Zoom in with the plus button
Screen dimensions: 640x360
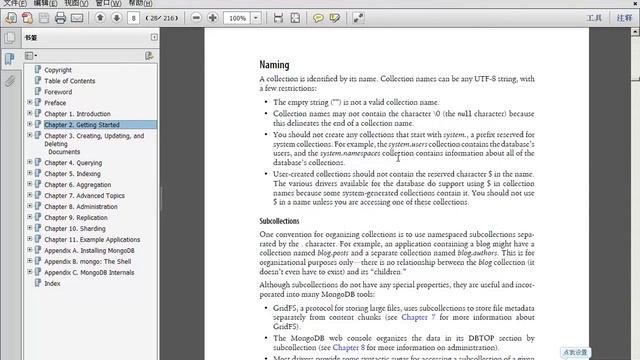(213, 18)
